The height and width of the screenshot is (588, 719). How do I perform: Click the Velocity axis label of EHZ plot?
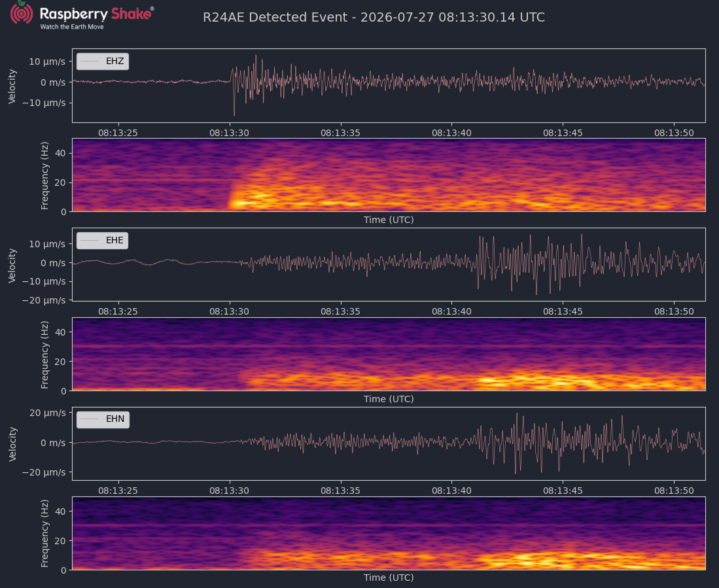click(x=12, y=86)
